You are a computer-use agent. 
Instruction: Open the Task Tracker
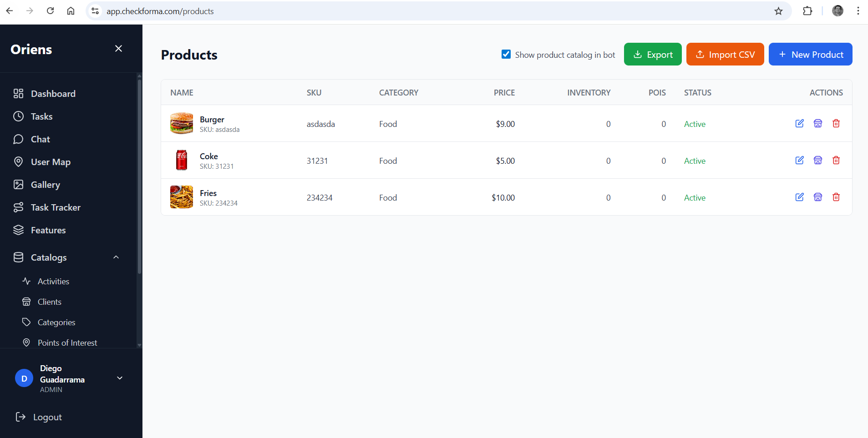tap(56, 207)
